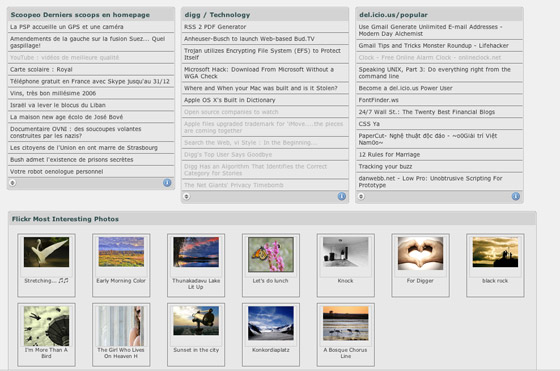Image resolution: width=560 pixels, height=371 pixels.
Task: Open 'Vins, très bon millésime 2006' headline
Action: coord(53,93)
